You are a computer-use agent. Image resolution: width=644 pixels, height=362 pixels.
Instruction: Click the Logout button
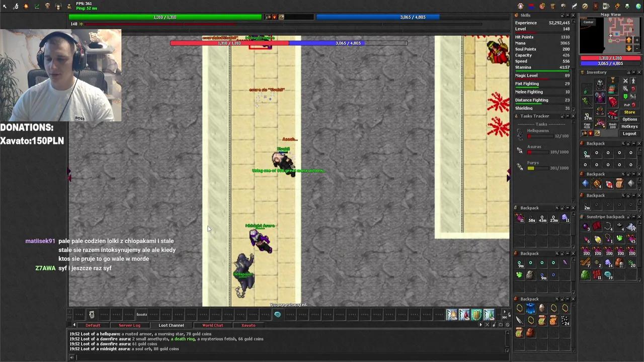[x=629, y=133]
